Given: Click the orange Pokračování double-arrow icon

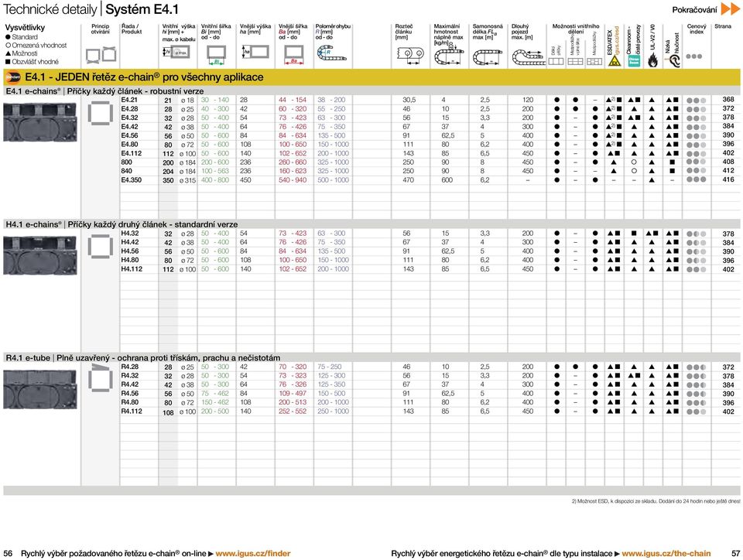Looking at the screenshot, I should point(730,9).
